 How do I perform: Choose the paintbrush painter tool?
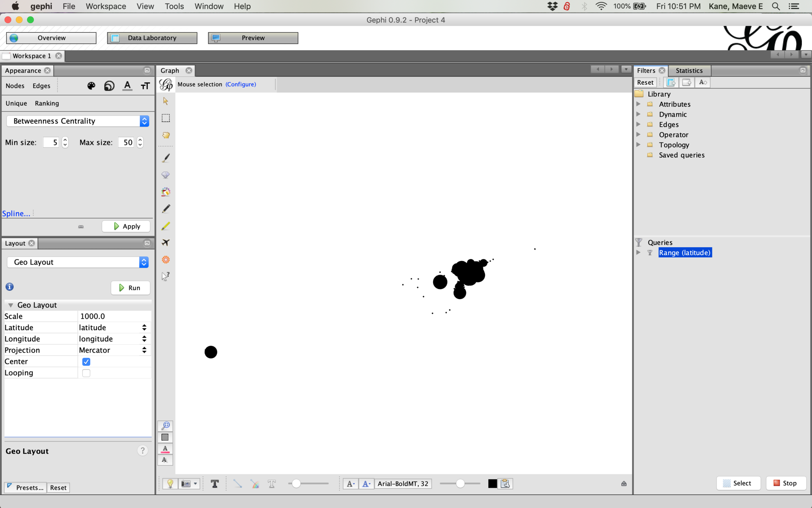(x=165, y=158)
